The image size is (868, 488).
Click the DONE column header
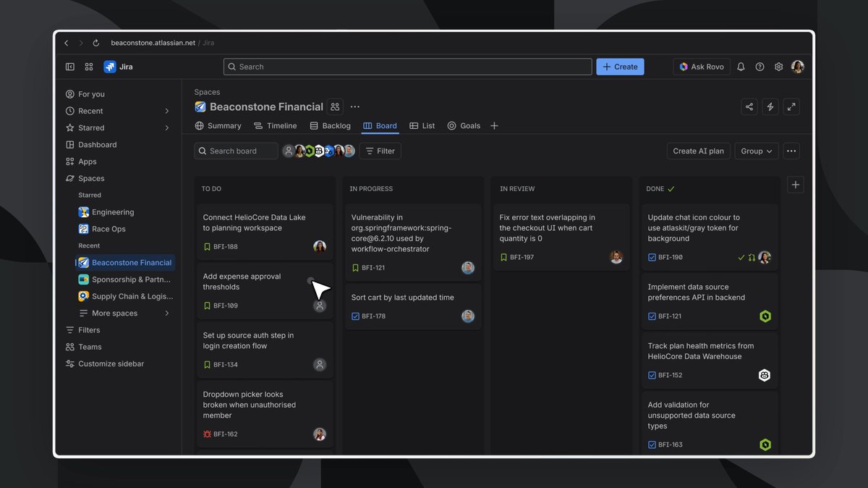click(660, 189)
